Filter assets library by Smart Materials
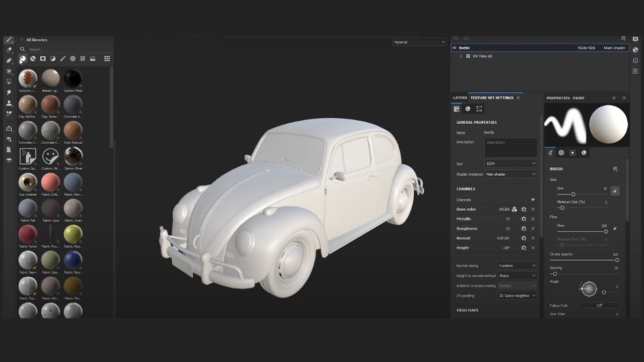The image size is (644, 362). pos(33,58)
